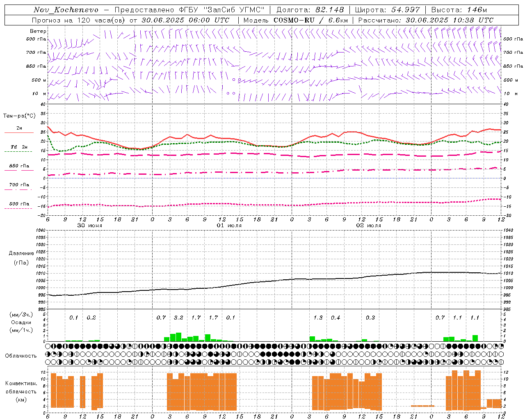Screen dimensions: 525x420
Task: Click the Ветер wind panel label
Action: click(x=38, y=31)
